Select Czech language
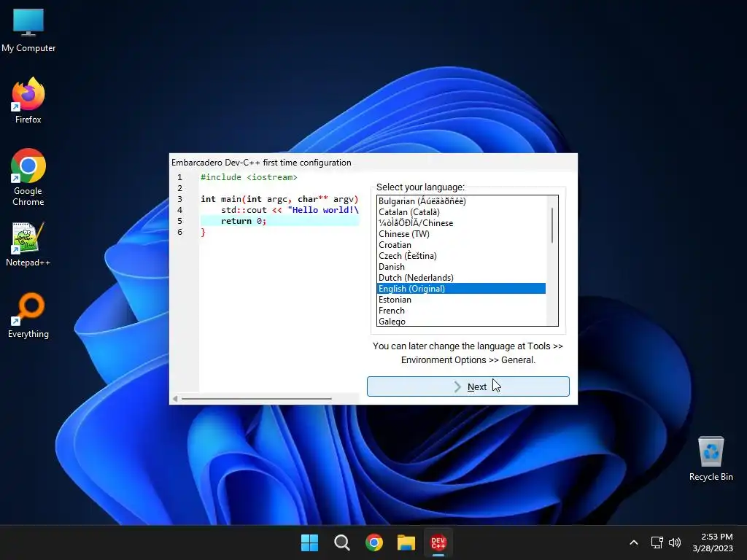This screenshot has height=560, width=747. 461,256
